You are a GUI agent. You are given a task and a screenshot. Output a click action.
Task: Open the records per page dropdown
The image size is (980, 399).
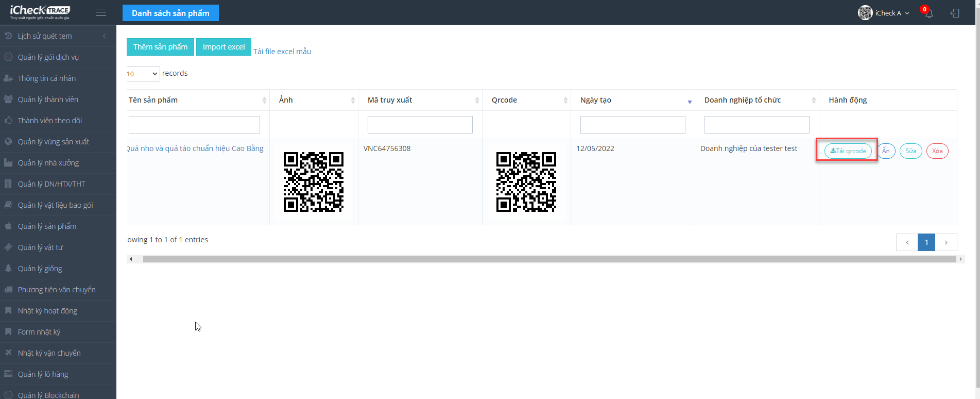click(x=143, y=74)
